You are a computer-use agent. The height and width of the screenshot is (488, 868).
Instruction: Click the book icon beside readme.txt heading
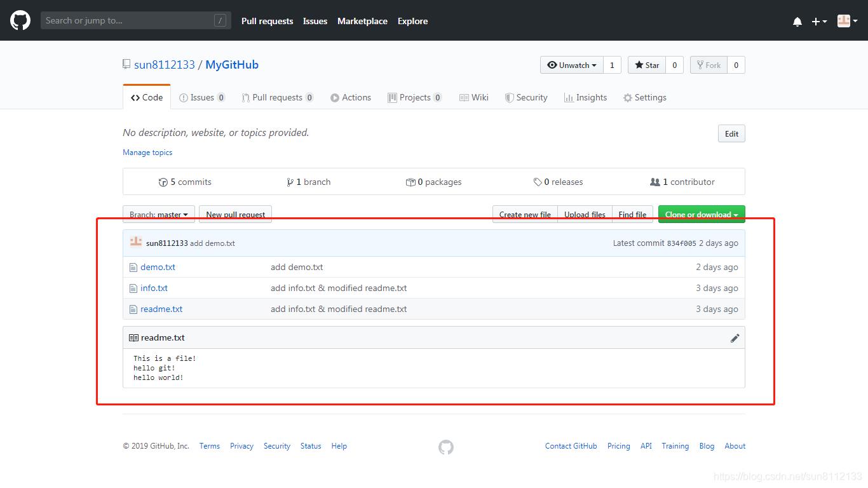(x=133, y=338)
